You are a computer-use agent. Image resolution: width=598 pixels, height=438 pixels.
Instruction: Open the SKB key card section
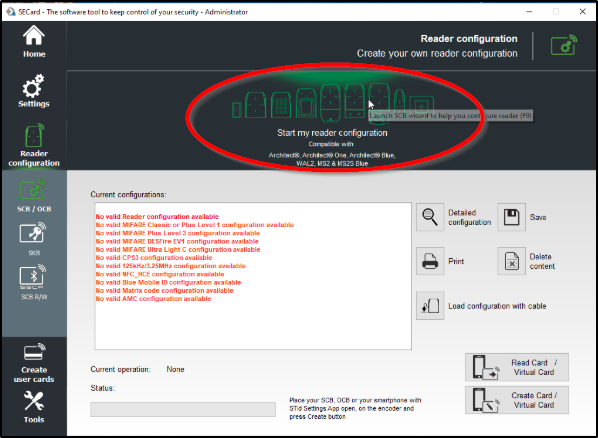click(x=34, y=239)
